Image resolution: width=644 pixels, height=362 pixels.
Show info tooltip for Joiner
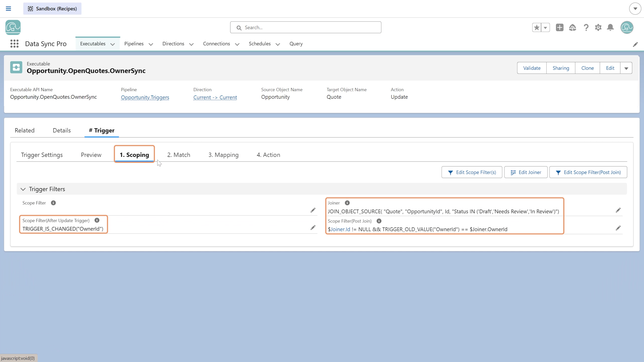347,203
